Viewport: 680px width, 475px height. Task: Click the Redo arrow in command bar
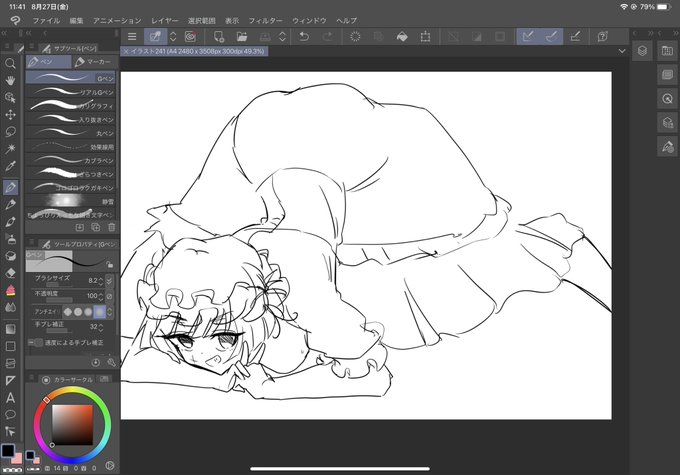327,37
